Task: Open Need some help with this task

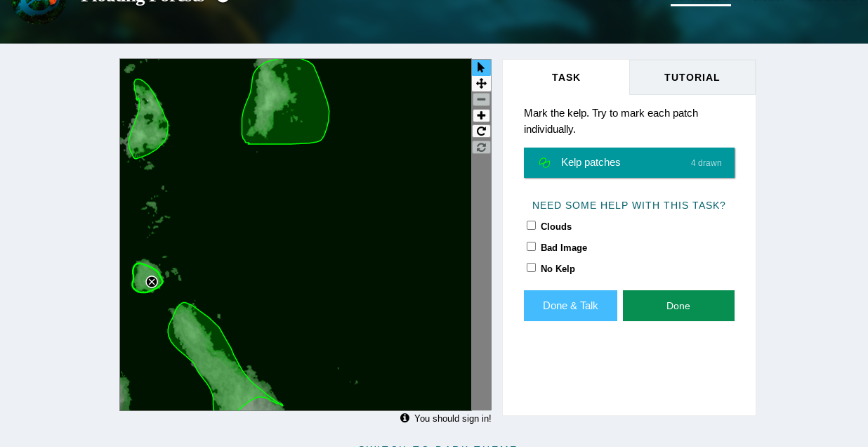Action: pos(629,205)
